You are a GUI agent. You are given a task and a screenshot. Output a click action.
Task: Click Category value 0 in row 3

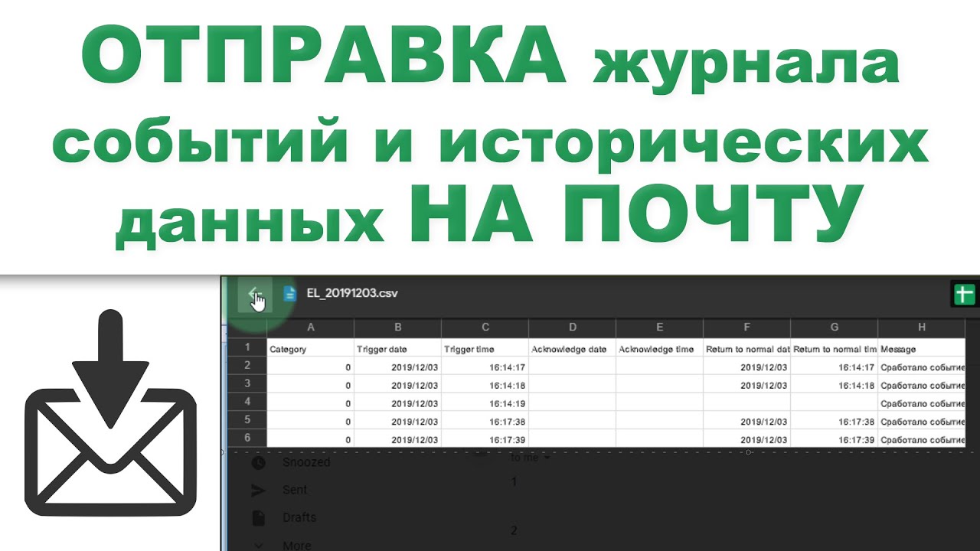(x=310, y=385)
